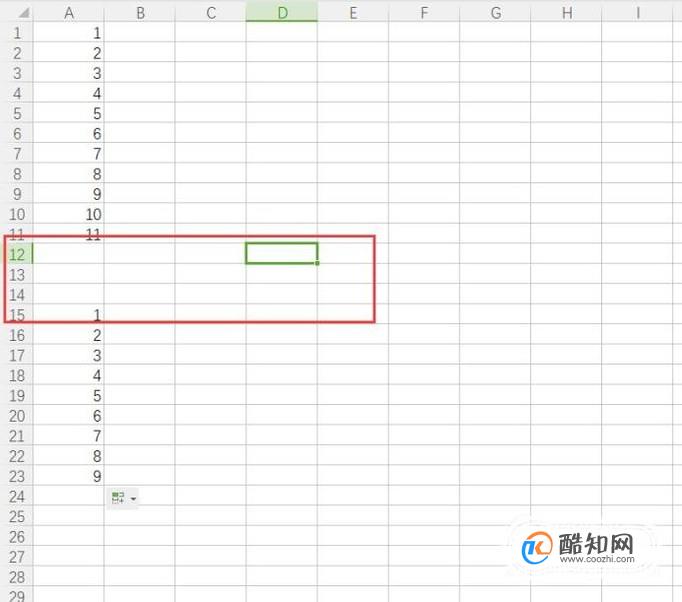Screen dimensions: 682x602
Task: Select row 20 header
Action: 17,416
